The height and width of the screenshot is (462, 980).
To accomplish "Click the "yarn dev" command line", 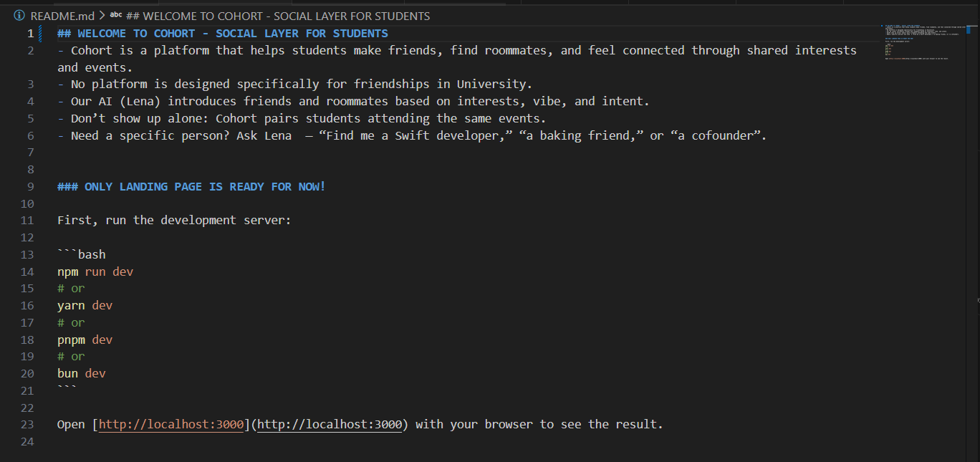I will pos(85,306).
